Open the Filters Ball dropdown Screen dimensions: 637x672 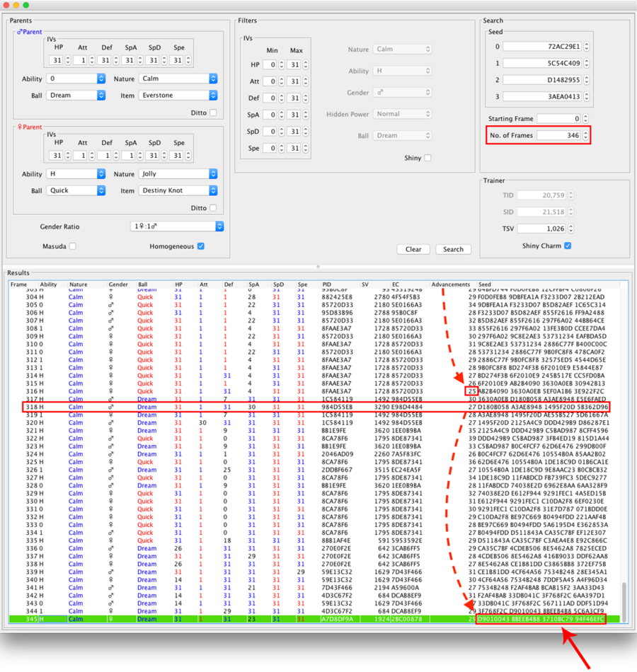coord(402,135)
